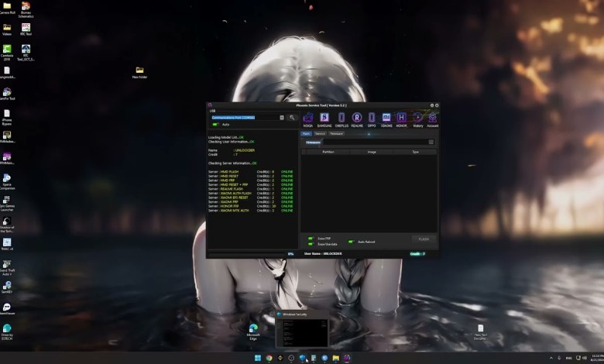This screenshot has width=604, height=364.
Task: Toggle the Erase FRP switch
Action: click(x=311, y=239)
